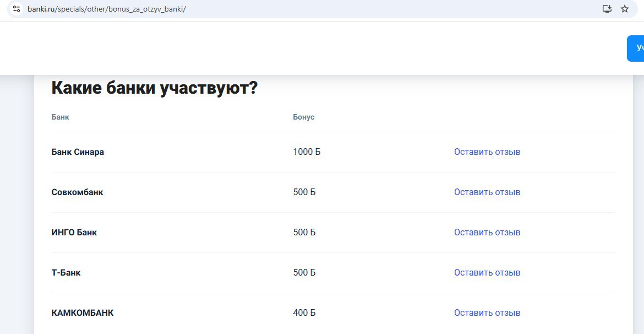
Task: Click the Банк column header
Action: pos(60,117)
